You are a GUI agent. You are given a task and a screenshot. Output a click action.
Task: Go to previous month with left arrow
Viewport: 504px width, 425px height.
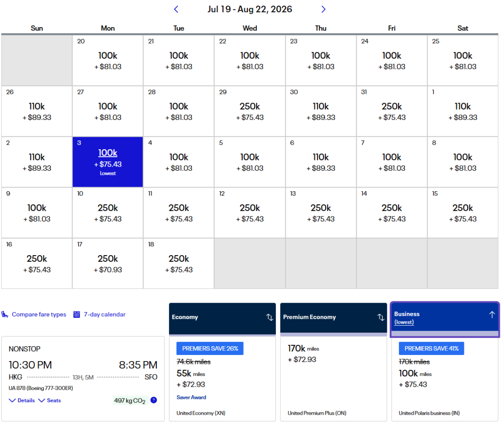pyautogui.click(x=176, y=9)
